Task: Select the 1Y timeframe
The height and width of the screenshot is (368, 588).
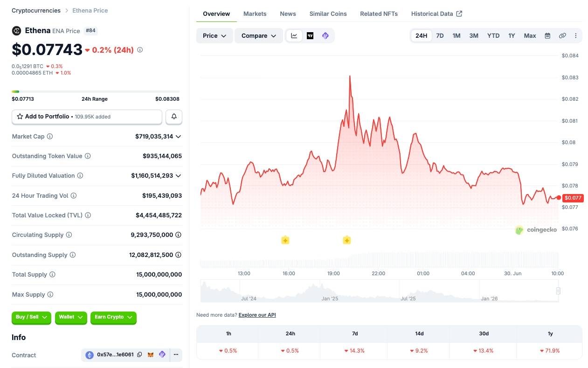Action: [x=512, y=36]
